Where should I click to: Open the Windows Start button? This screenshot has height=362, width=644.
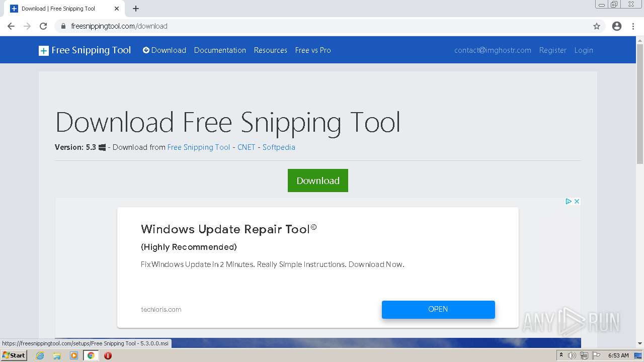click(x=14, y=355)
